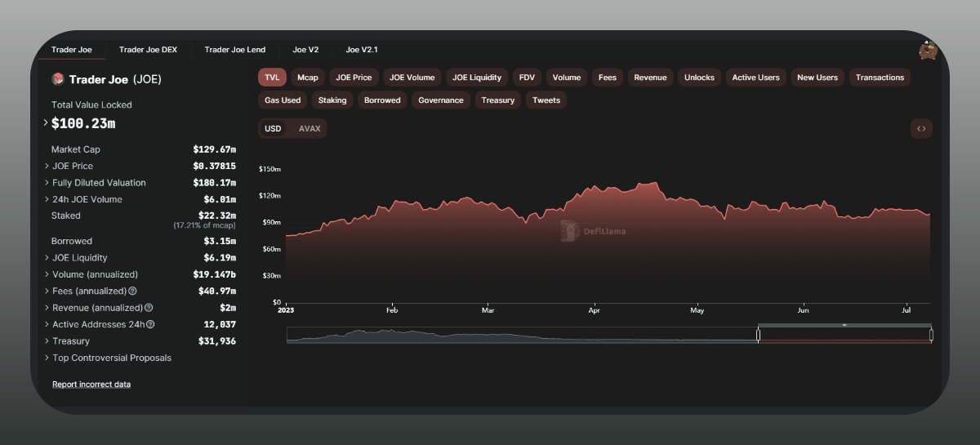This screenshot has width=980, height=445.
Task: Click the Trader Joe protocol logo icon
Action: (58, 79)
